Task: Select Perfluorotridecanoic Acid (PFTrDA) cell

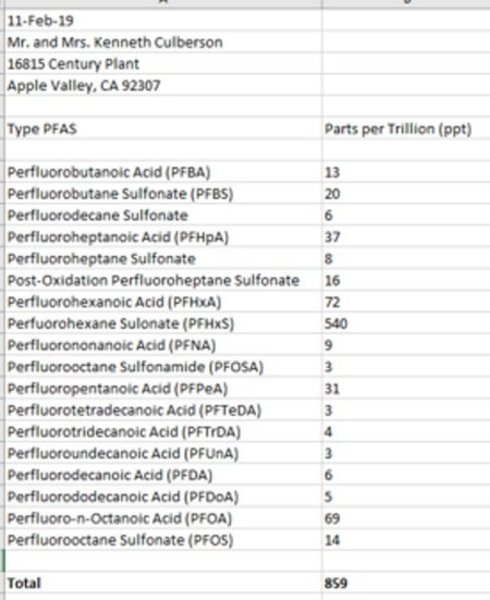Action: (163, 432)
